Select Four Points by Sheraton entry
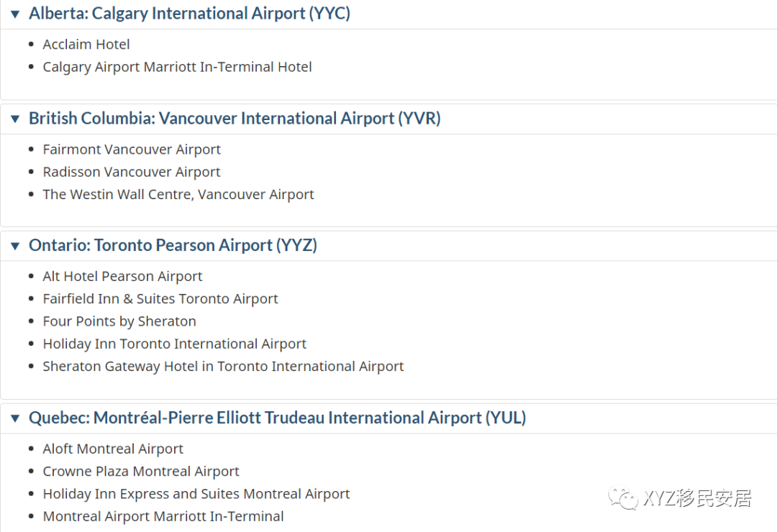The height and width of the screenshot is (532, 777). (119, 321)
